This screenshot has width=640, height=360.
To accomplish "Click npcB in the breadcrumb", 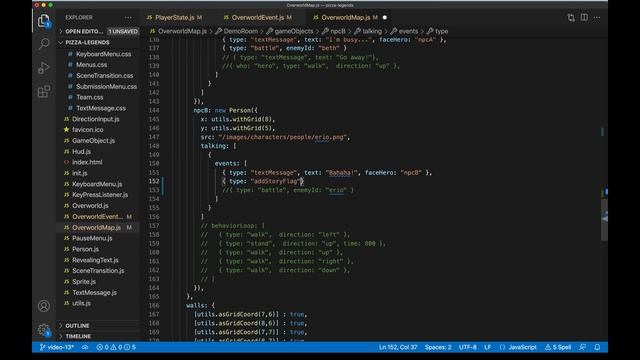I will pyautogui.click(x=338, y=31).
